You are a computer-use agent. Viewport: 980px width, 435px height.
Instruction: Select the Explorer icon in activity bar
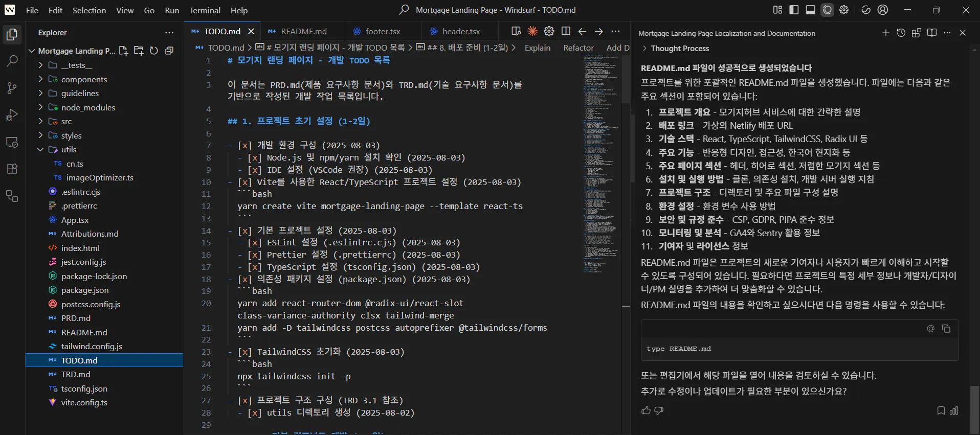(12, 34)
